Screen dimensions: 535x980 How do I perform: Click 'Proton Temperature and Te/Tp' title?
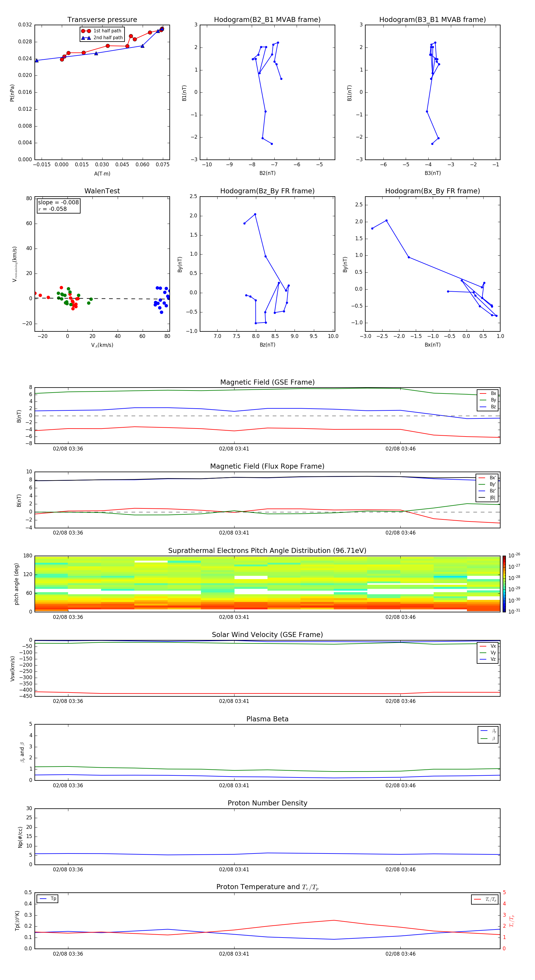(267, 887)
